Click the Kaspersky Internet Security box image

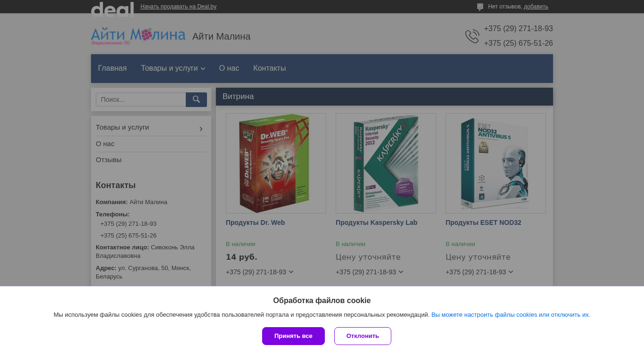coord(386,163)
